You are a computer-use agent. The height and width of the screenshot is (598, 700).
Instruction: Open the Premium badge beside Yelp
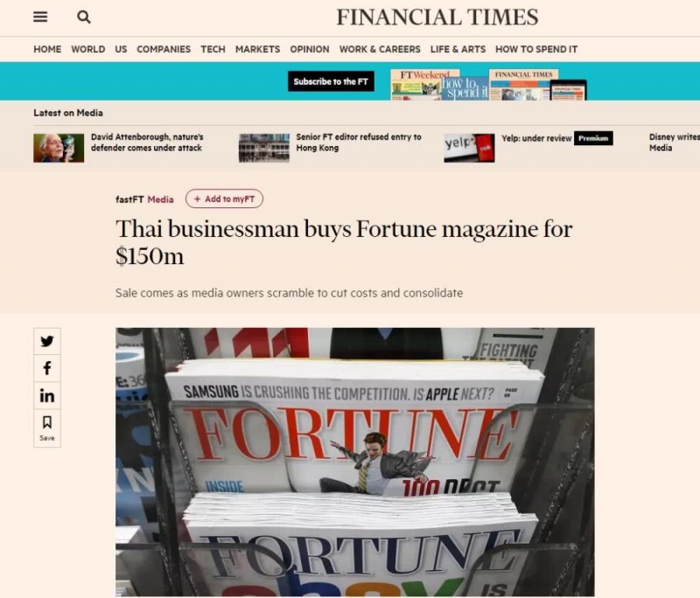coord(593,138)
